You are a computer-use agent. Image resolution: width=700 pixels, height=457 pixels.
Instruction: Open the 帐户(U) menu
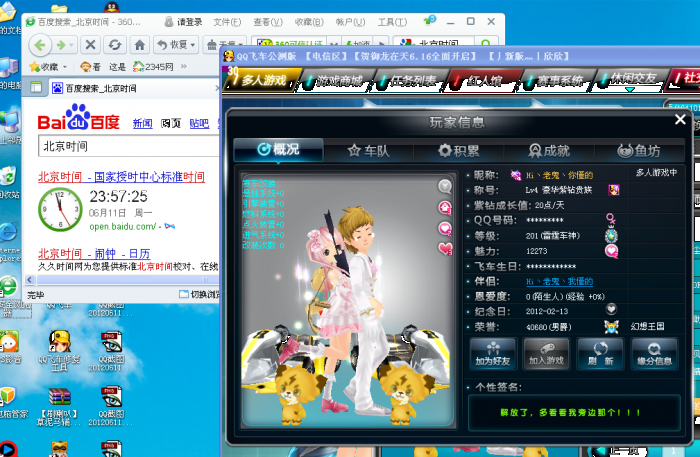[350, 22]
